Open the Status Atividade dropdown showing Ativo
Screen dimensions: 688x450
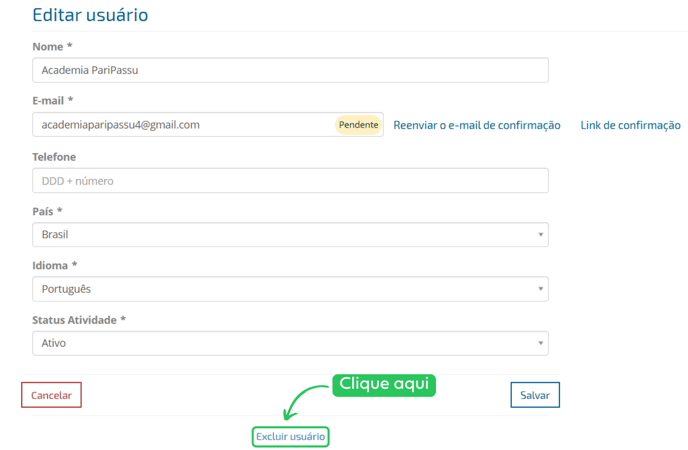pos(290,343)
